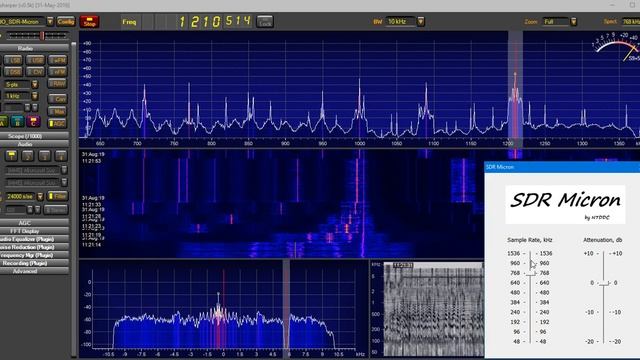Screen dimensions: 640x360
Task: Click the teal B memory button
Action: (18, 122)
